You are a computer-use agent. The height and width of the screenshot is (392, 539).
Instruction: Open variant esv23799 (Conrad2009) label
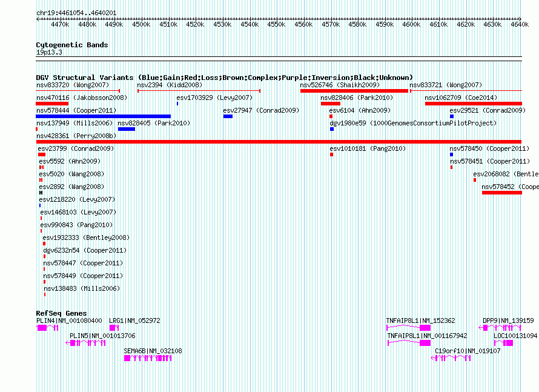(76, 148)
